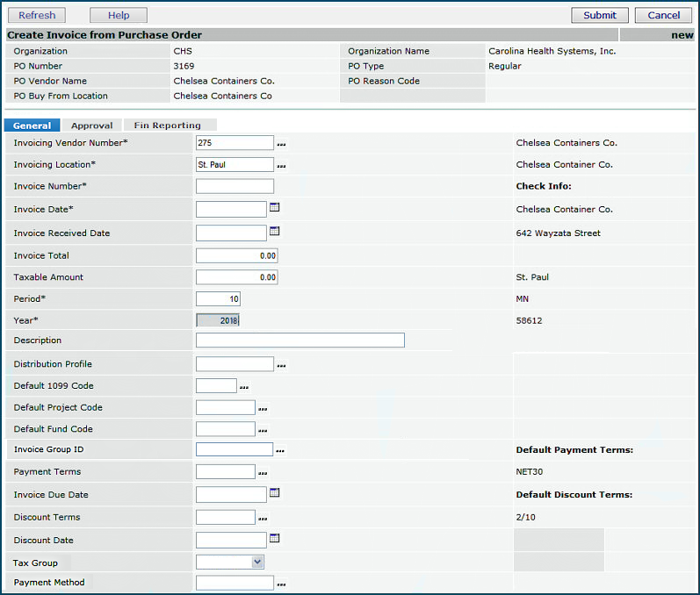Open the Payment Terms lookup ellipsis
Viewport: 700px width, 595px height.
[x=263, y=473]
